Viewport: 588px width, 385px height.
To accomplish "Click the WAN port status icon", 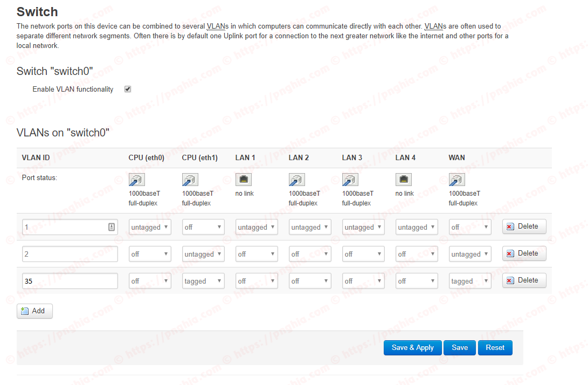I will click(456, 180).
